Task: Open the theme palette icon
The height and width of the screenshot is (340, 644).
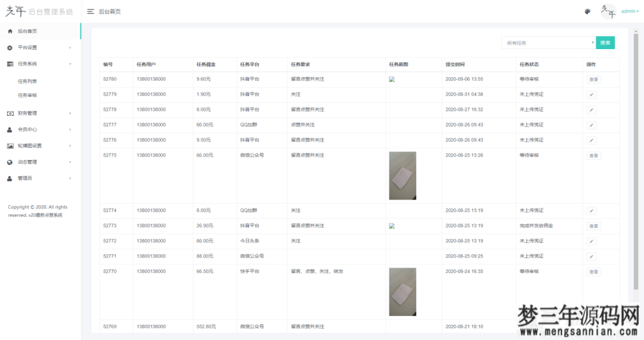Action: pos(587,11)
